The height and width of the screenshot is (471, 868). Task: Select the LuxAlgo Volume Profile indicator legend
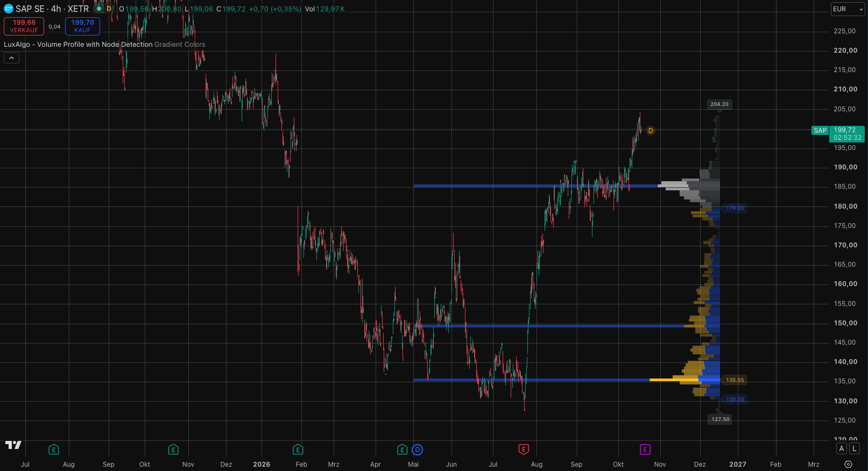pos(104,45)
